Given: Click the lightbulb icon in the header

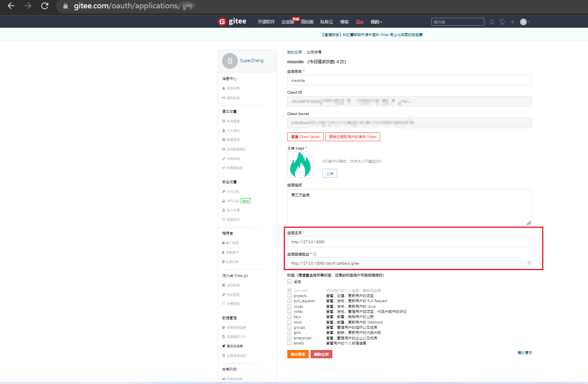Looking at the screenshot, I should pos(502,22).
